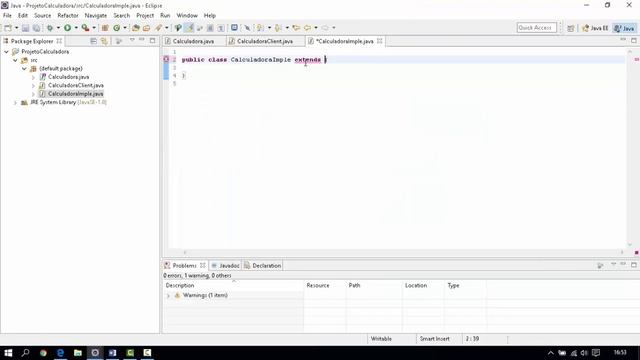The image size is (640, 360).
Task: Open the Windows Start menu
Action: point(8,353)
